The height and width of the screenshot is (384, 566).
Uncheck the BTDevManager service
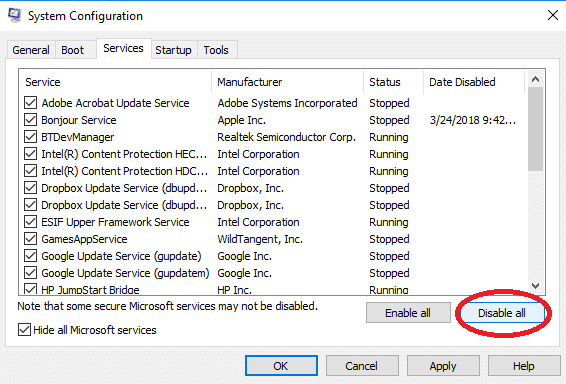coord(30,137)
